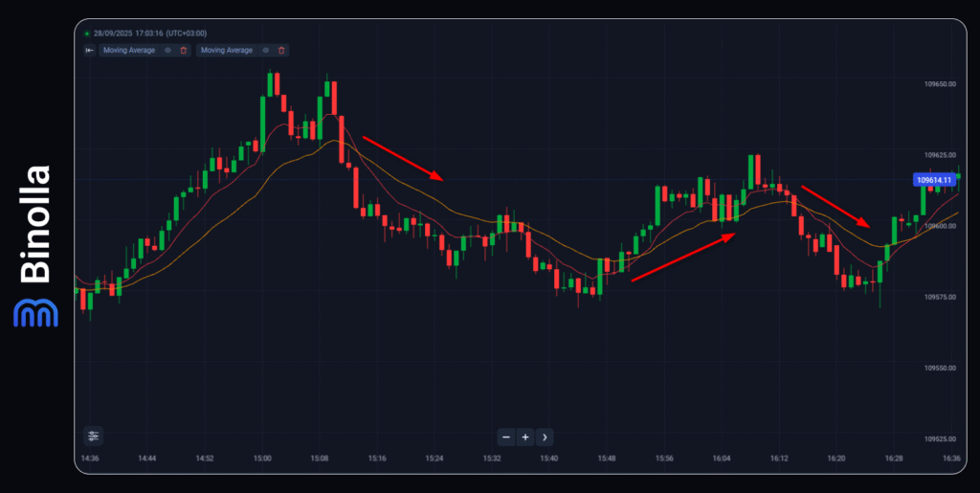The image size is (980, 493).
Task: Zoom out chart with minus button
Action: coord(506,437)
